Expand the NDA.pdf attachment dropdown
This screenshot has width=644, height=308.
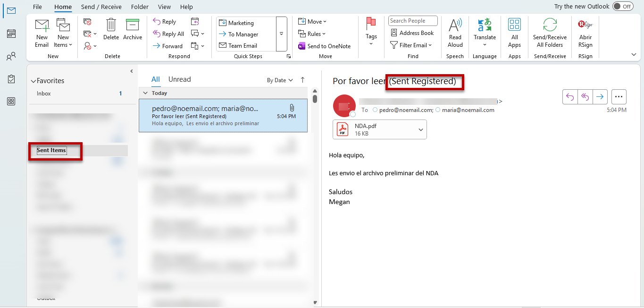421,130
